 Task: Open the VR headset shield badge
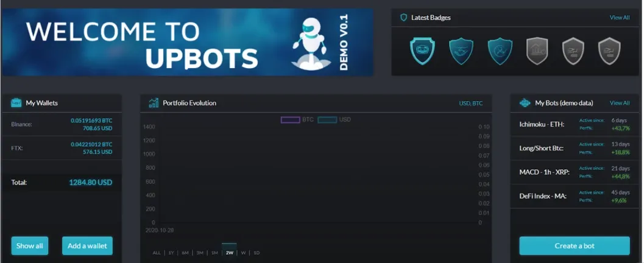[422, 51]
